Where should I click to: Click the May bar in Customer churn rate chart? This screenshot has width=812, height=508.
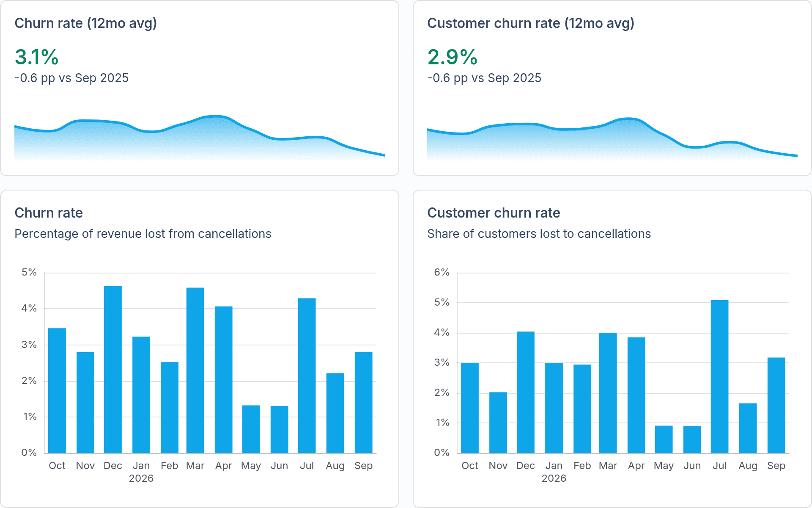click(664, 439)
